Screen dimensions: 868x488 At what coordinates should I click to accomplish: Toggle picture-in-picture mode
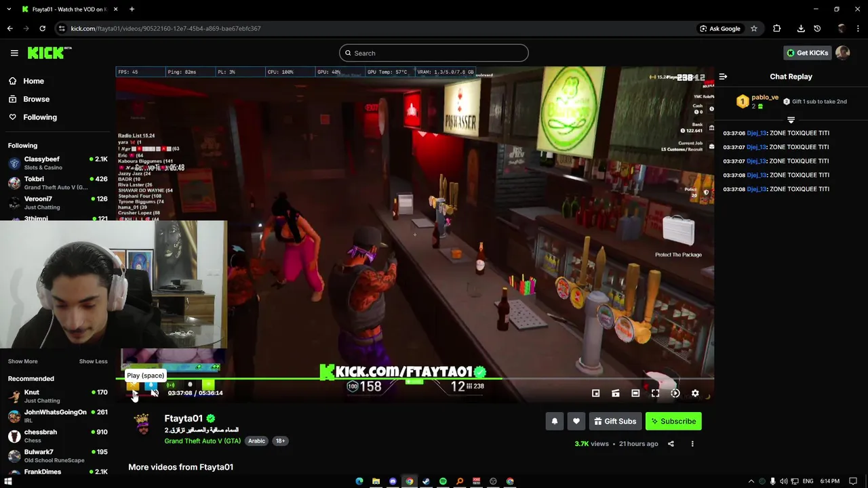(x=595, y=393)
